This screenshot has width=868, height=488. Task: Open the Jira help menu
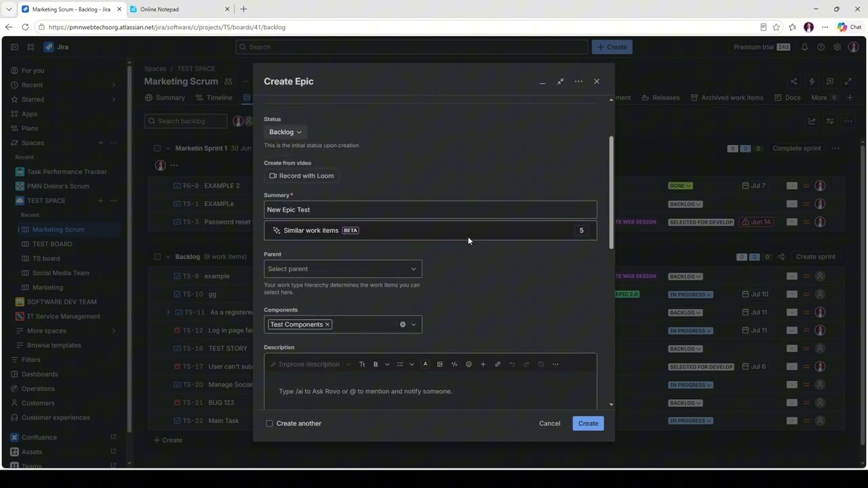click(821, 47)
